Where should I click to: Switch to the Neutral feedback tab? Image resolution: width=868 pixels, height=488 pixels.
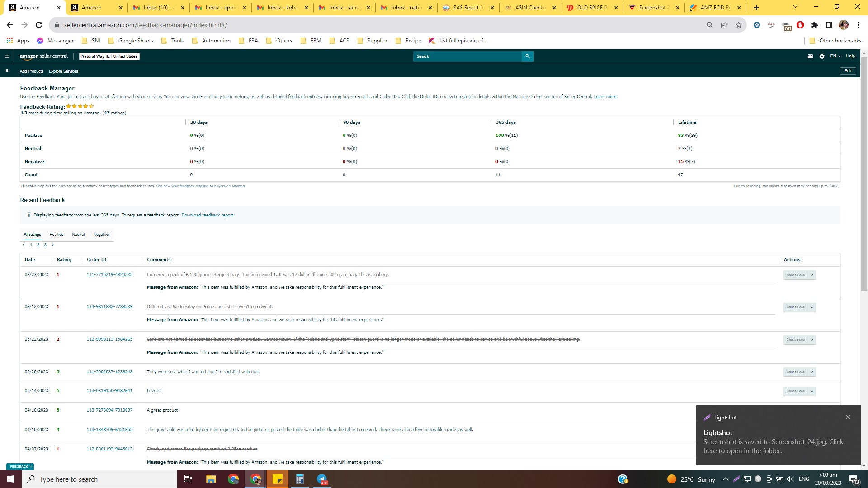click(78, 235)
